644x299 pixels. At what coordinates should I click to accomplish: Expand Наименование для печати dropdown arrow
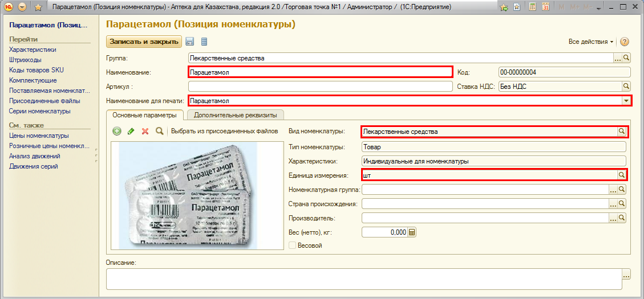(626, 101)
